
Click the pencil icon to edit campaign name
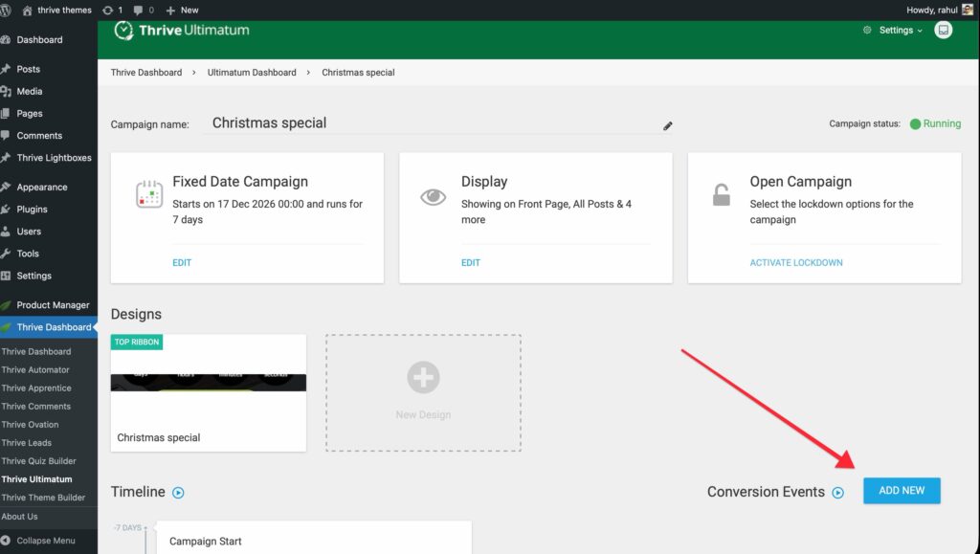(668, 125)
